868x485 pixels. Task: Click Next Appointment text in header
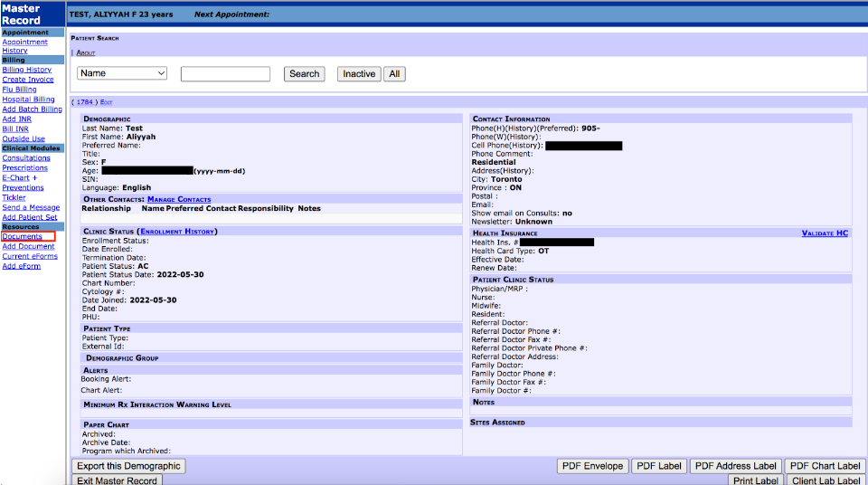point(231,14)
